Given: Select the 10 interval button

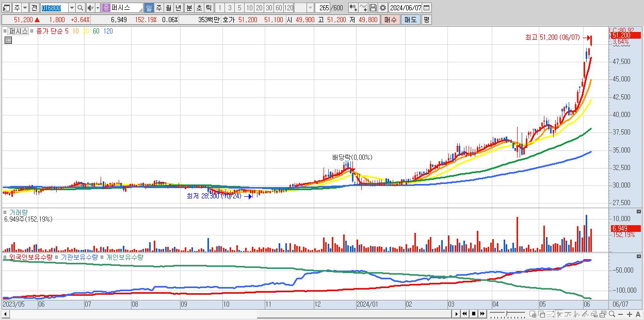Looking at the screenshot, I should coord(249,8).
